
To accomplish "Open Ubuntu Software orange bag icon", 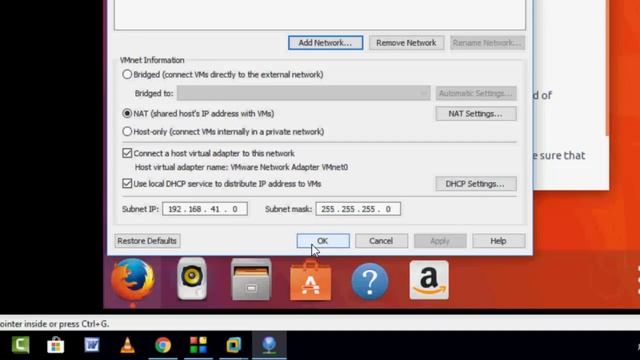I will point(311,280).
